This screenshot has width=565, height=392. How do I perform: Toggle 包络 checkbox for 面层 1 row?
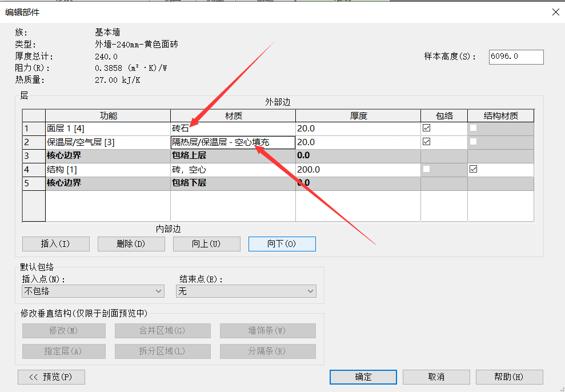pyautogui.click(x=426, y=128)
